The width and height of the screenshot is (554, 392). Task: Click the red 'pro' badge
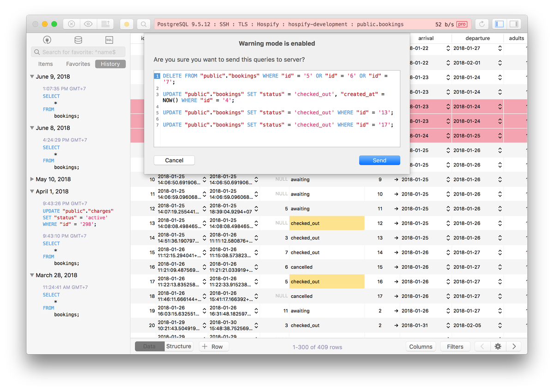[x=461, y=24]
